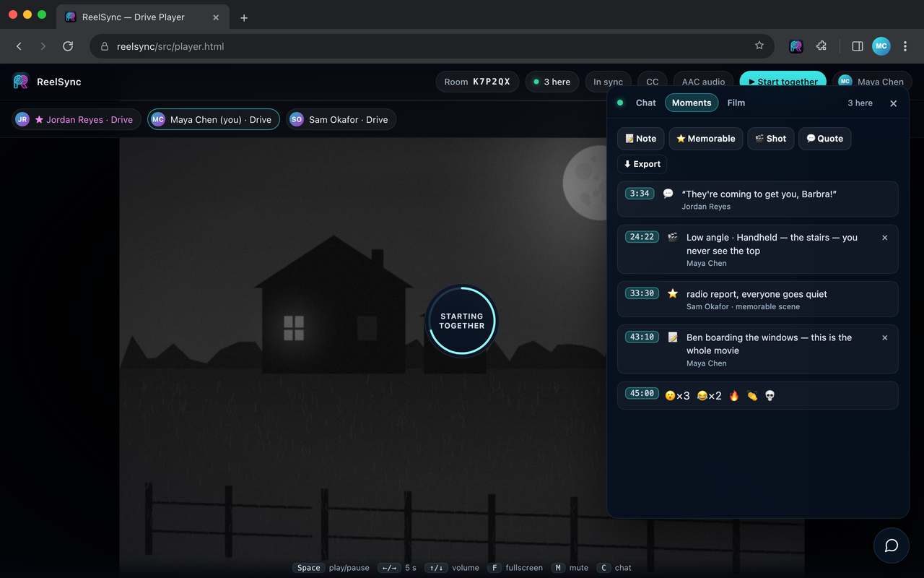This screenshot has width=924, height=578.
Task: Click the F fullscreen shortcut hint
Action: [515, 568]
